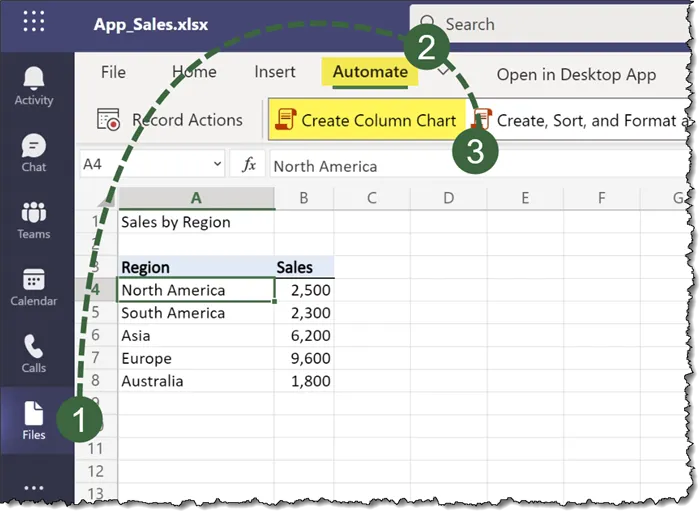Select the Files icon in sidebar

34,421
